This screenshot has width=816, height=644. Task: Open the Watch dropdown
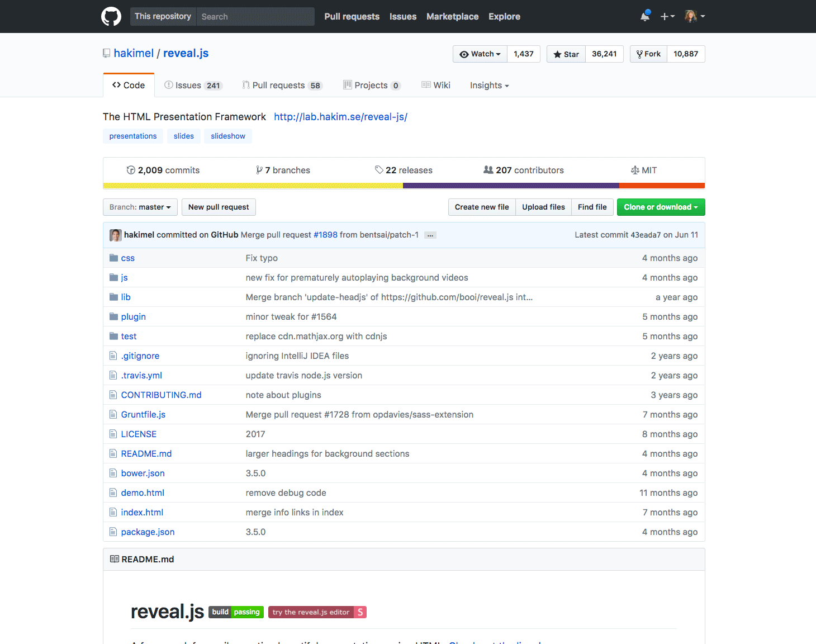pyautogui.click(x=480, y=54)
